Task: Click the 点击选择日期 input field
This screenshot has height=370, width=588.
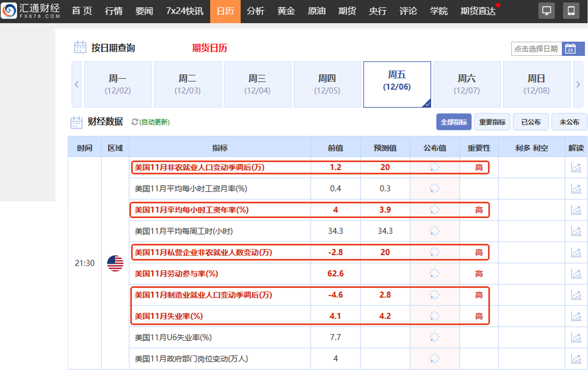Action: pyautogui.click(x=536, y=49)
